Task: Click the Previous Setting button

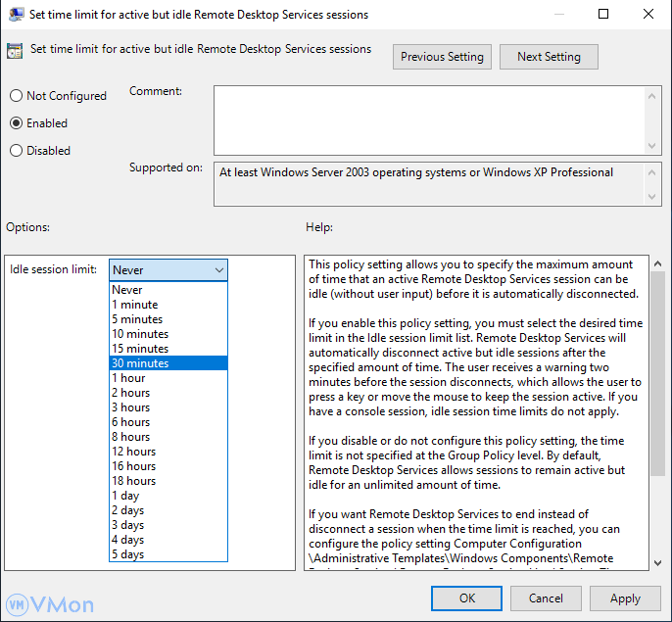Action: [442, 57]
